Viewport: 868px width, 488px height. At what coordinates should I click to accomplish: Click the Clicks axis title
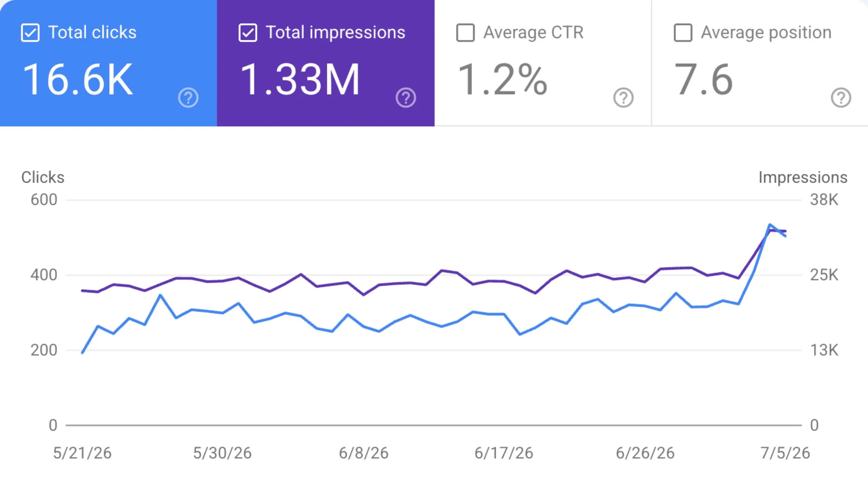coord(43,177)
